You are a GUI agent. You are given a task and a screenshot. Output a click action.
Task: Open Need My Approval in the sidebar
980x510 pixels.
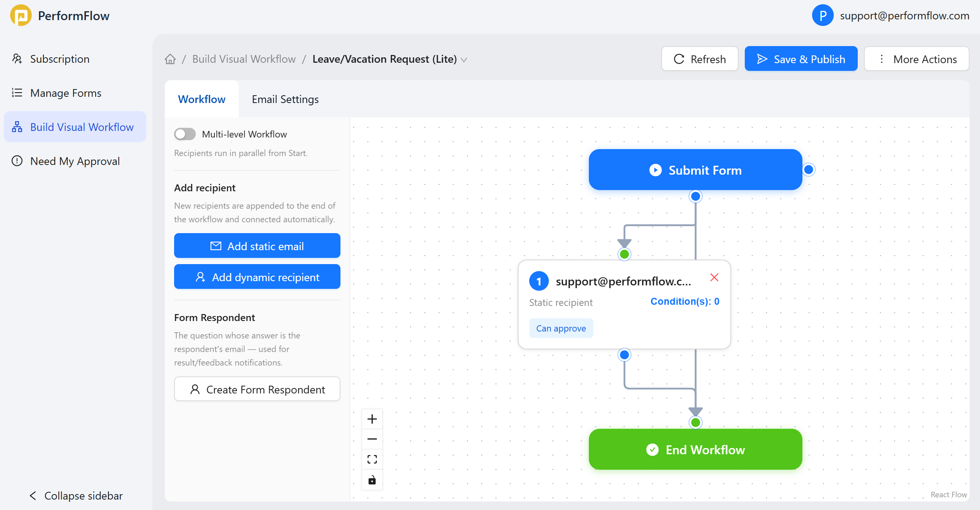75,161
